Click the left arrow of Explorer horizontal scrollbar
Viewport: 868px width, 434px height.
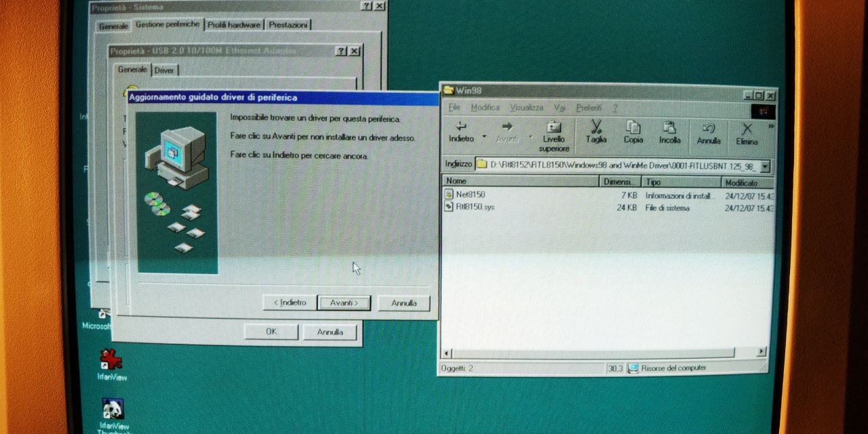[447, 353]
